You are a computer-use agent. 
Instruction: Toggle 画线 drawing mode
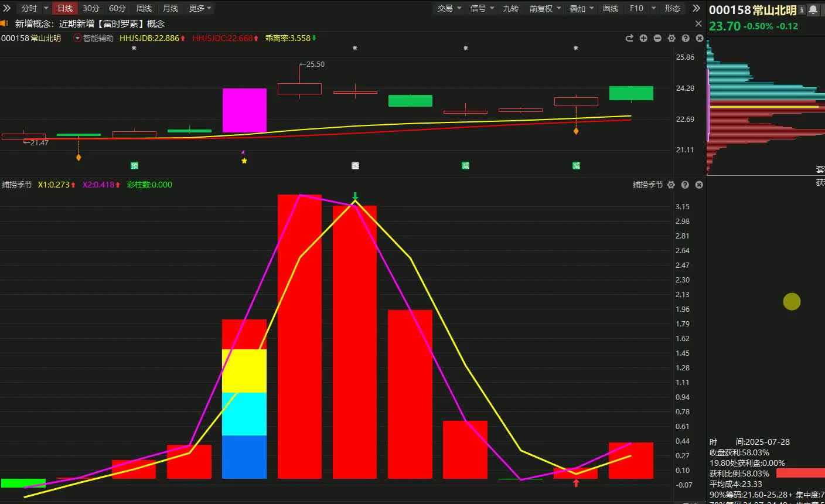(611, 8)
